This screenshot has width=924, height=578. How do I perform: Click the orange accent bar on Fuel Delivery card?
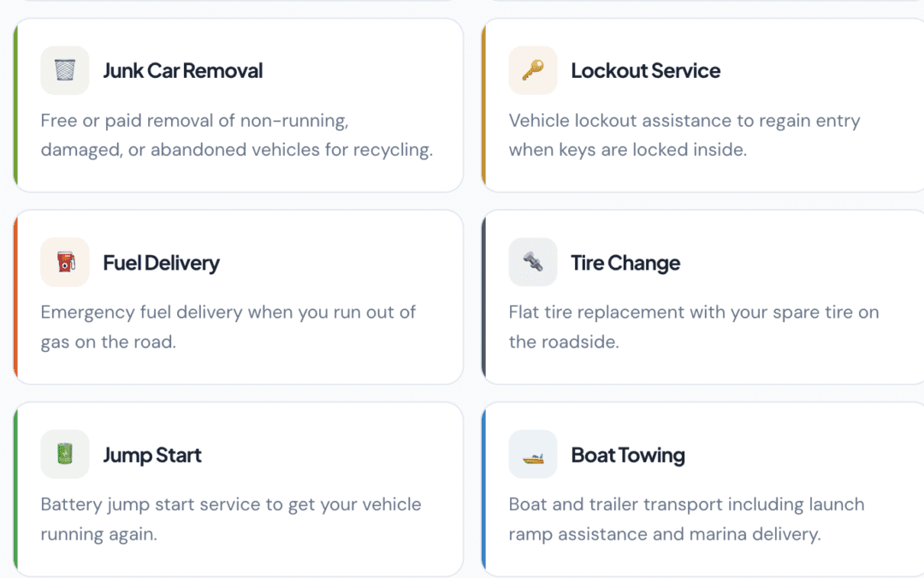tap(16, 297)
